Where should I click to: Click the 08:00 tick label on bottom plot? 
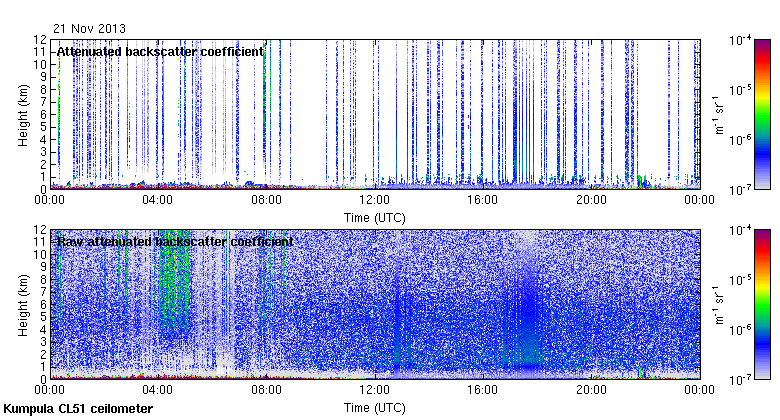point(266,390)
